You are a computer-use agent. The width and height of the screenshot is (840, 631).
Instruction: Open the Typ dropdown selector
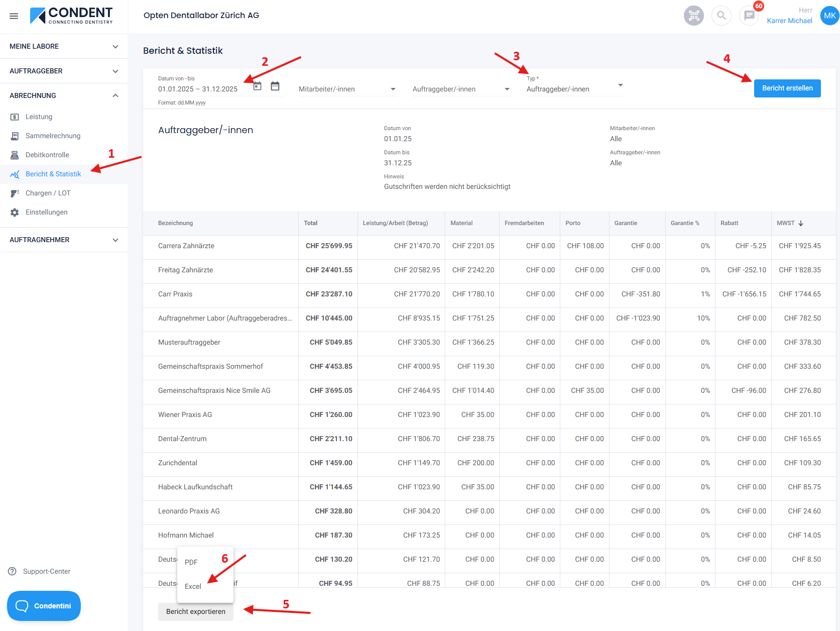click(x=574, y=89)
